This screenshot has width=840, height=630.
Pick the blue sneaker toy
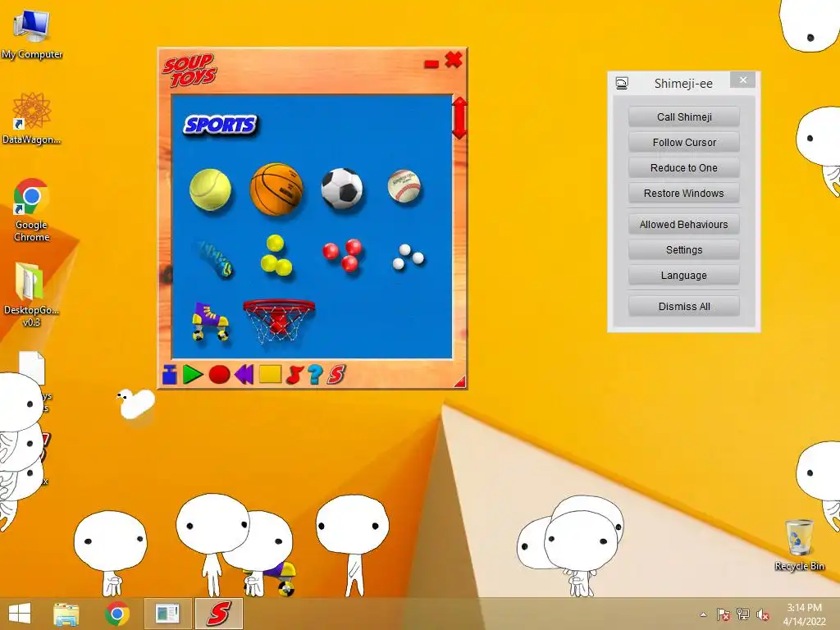[x=214, y=258]
